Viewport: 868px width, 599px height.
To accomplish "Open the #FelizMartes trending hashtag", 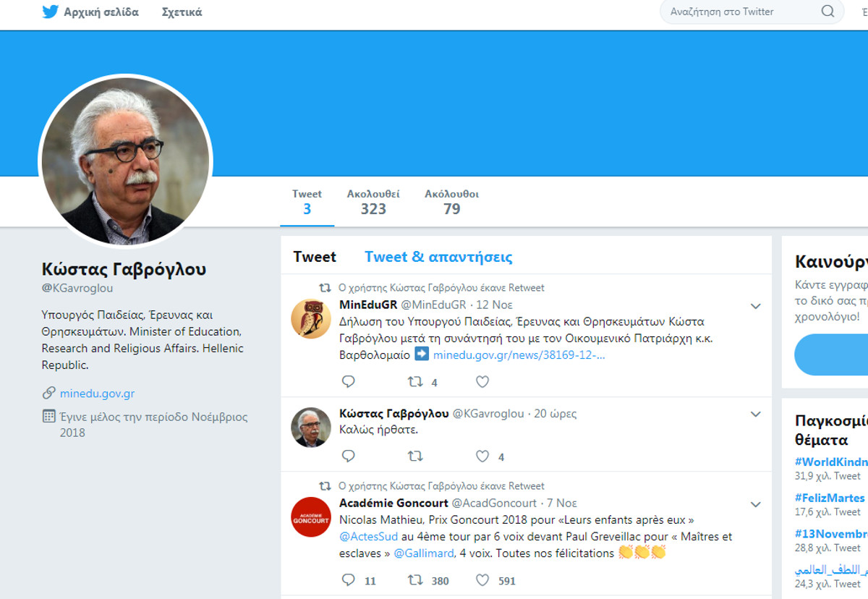I will pyautogui.click(x=830, y=498).
